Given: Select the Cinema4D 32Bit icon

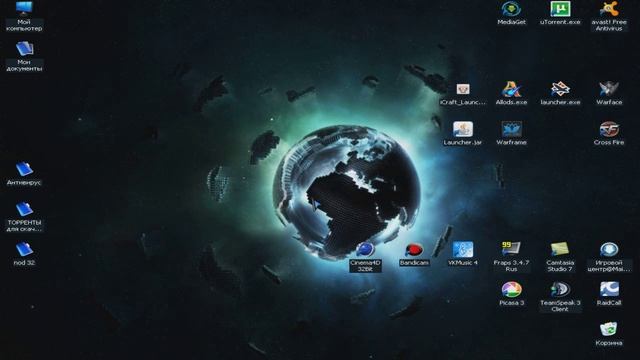Looking at the screenshot, I should tap(365, 249).
